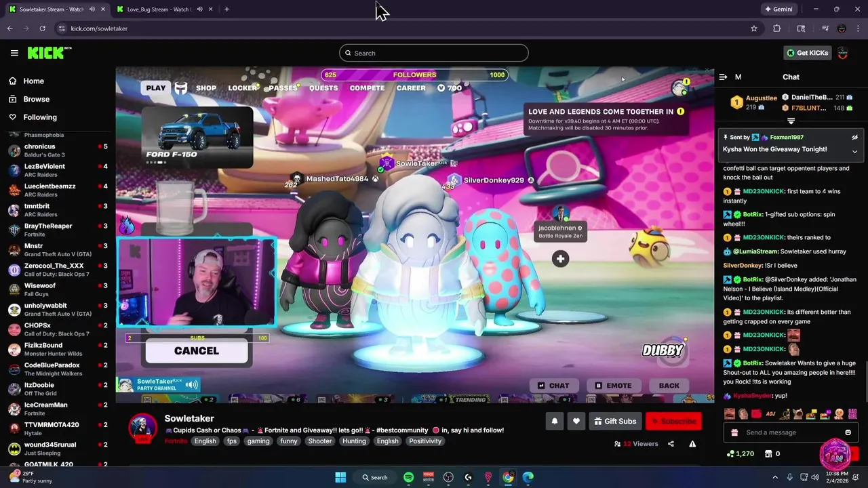
Task: Open profile avatar in top right
Action: [x=843, y=53]
